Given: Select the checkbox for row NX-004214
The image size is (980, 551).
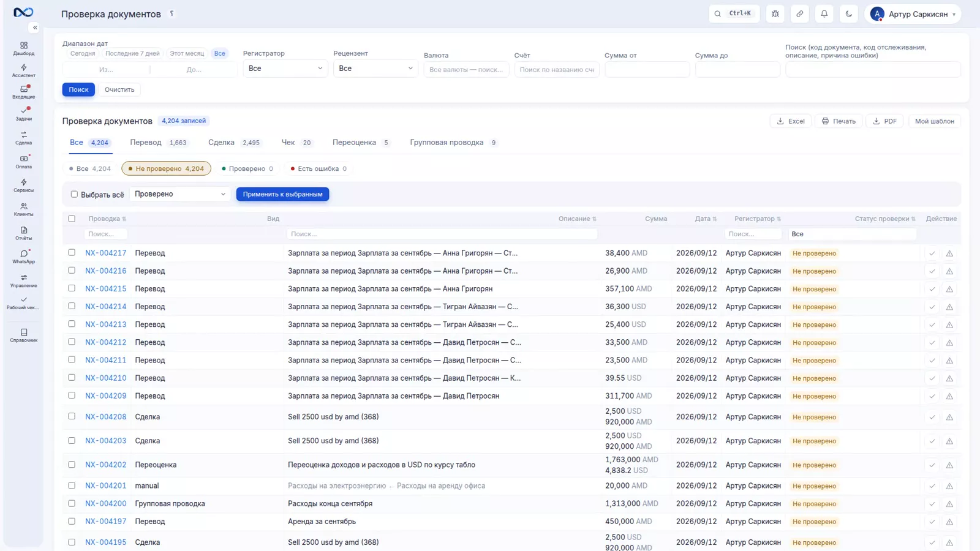Looking at the screenshot, I should tap(72, 306).
